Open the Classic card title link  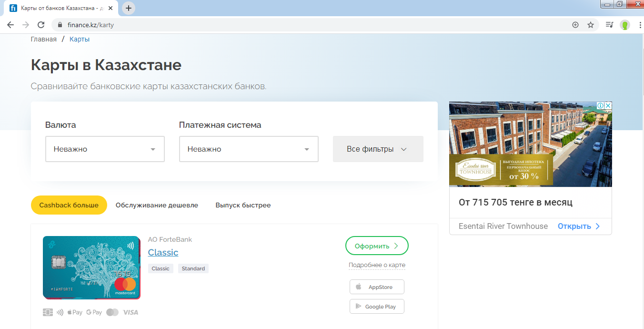pyautogui.click(x=163, y=253)
